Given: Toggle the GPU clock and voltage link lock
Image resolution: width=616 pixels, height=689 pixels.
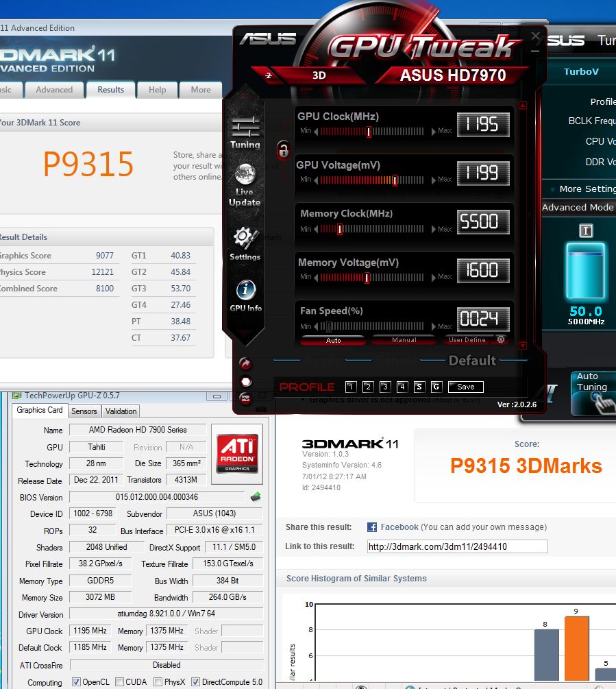Looking at the screenshot, I should click(283, 150).
